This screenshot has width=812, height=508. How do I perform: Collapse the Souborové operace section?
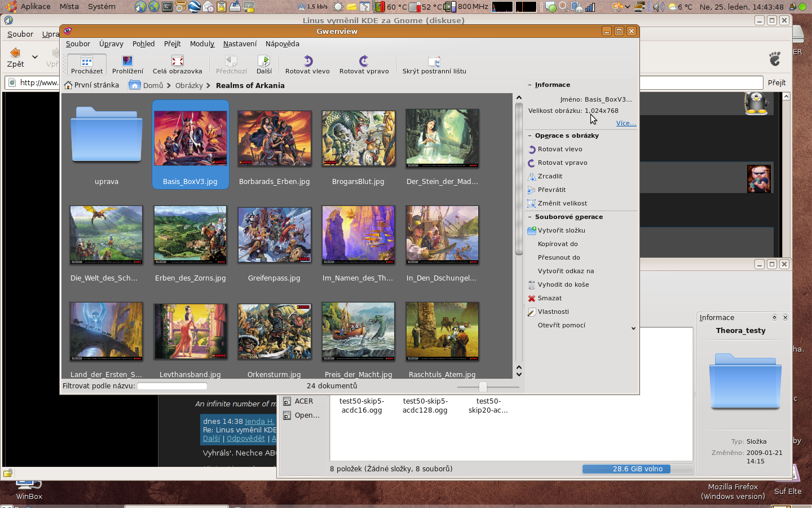click(x=530, y=217)
